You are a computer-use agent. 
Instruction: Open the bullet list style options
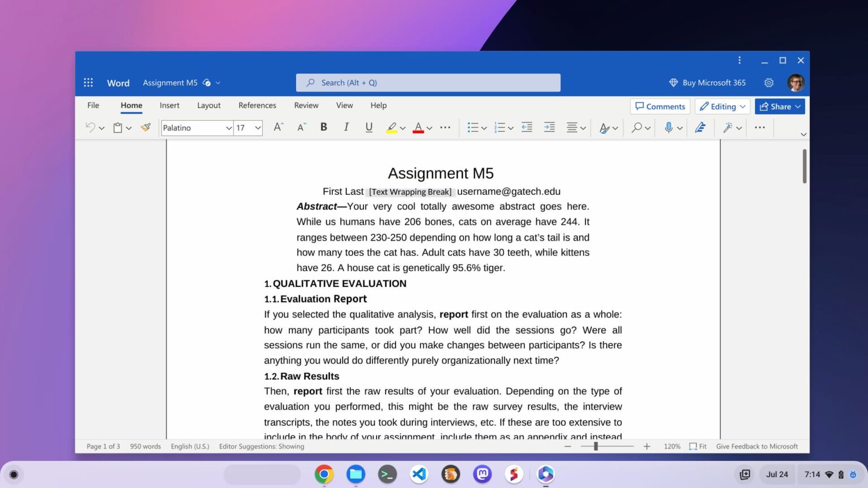coord(484,127)
